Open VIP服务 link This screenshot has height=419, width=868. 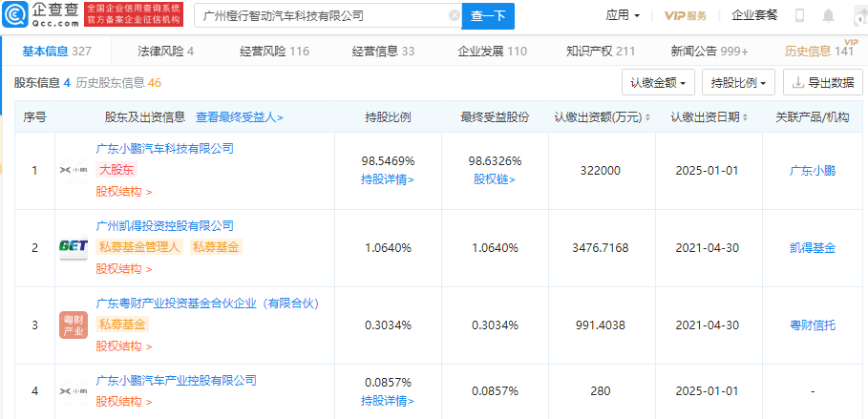686,15
